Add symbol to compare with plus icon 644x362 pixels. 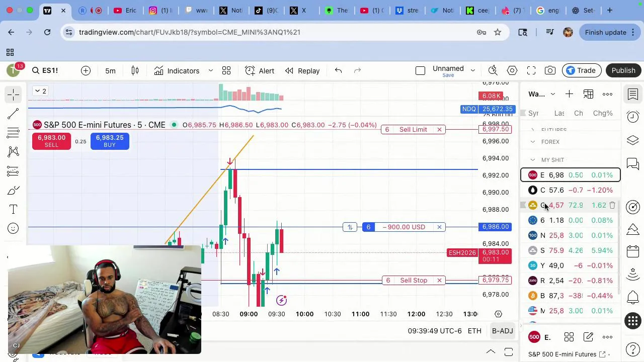86,70
